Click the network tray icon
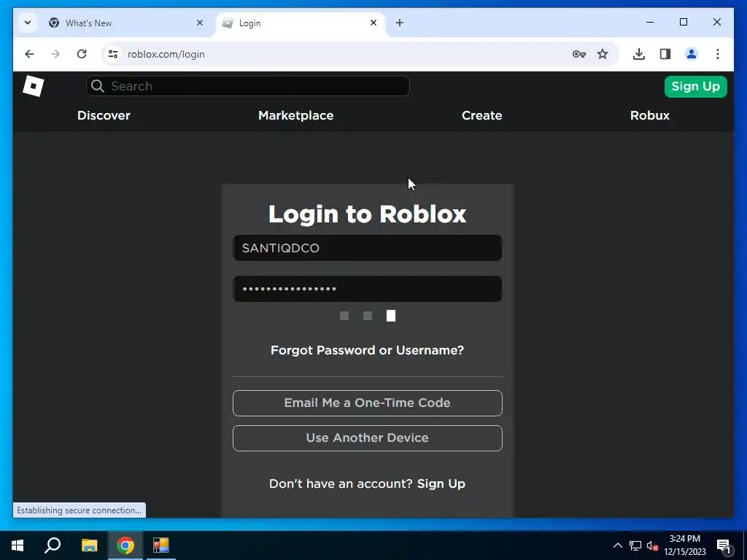The width and height of the screenshot is (747, 560). point(635,545)
